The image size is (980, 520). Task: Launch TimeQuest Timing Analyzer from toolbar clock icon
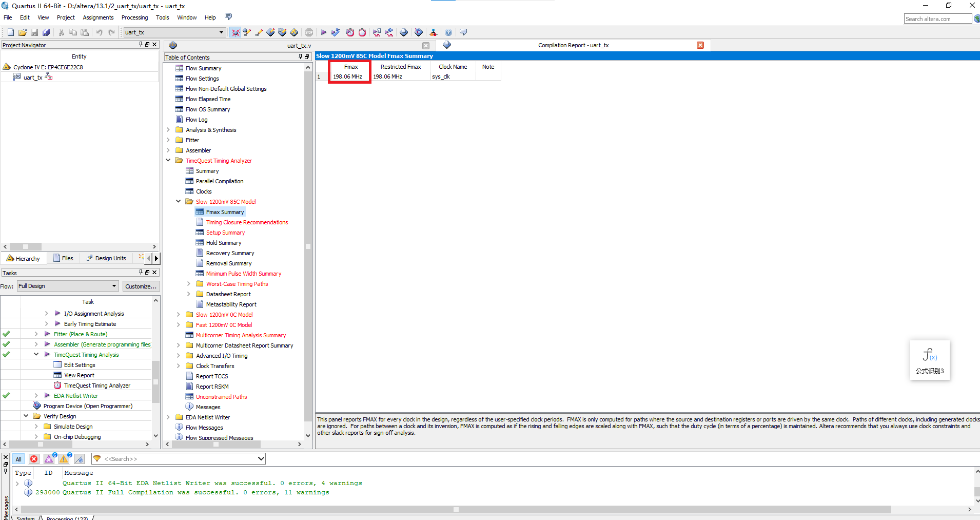point(362,32)
